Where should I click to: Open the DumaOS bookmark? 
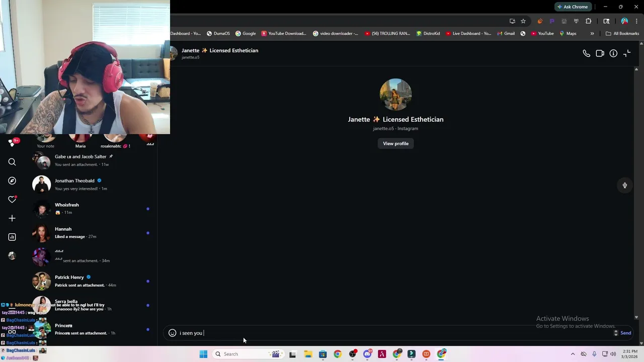[x=218, y=34]
